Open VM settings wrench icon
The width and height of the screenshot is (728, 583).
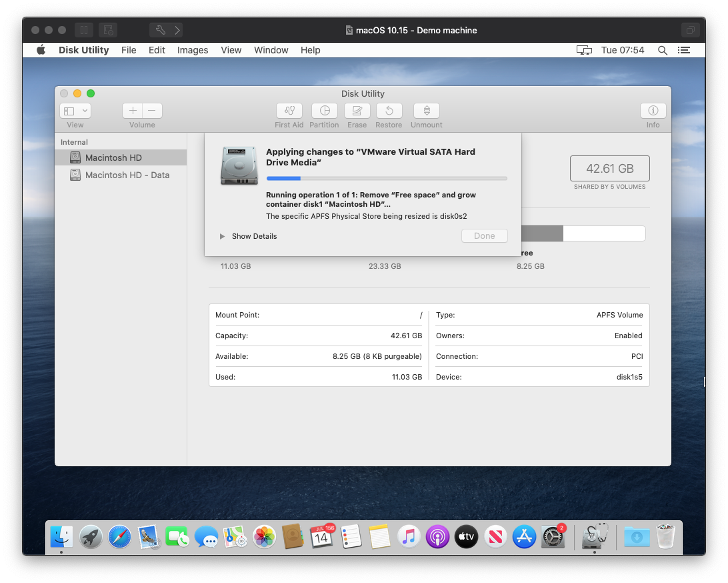pos(161,30)
